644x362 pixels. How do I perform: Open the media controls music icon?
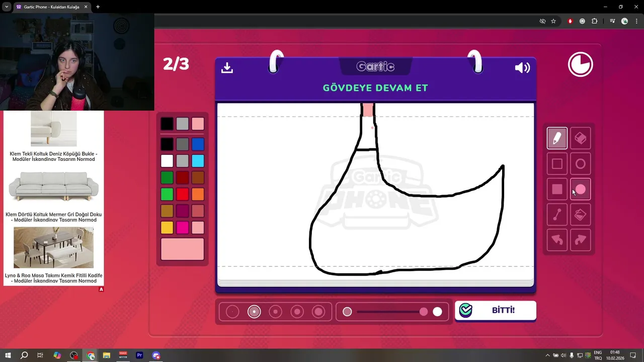[x=612, y=21]
